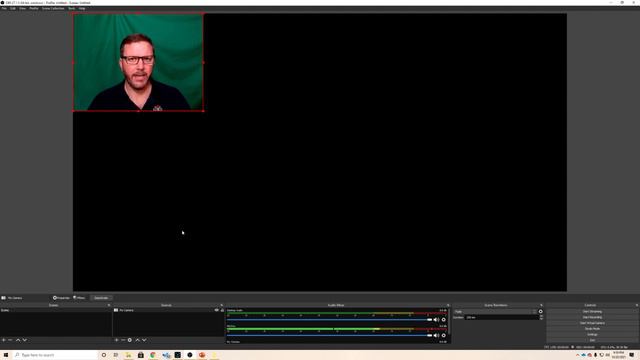Click the Deactivate button
640x360 pixels.
(101, 298)
